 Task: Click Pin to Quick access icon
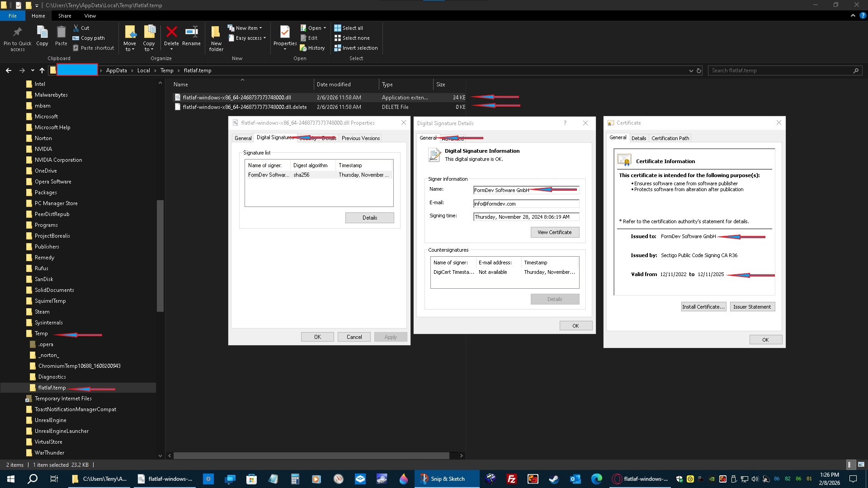pos(17,33)
